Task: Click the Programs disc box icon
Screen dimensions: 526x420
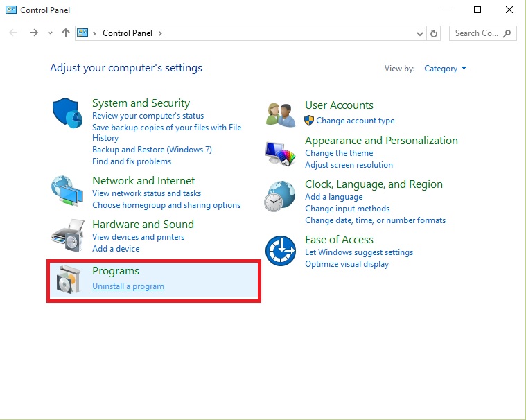Action: [69, 279]
